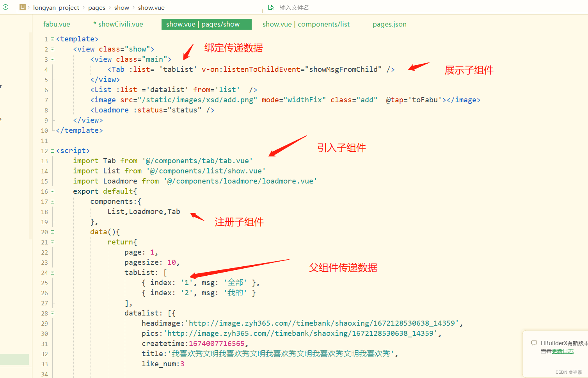Collapse return fold on line 21

[52, 242]
